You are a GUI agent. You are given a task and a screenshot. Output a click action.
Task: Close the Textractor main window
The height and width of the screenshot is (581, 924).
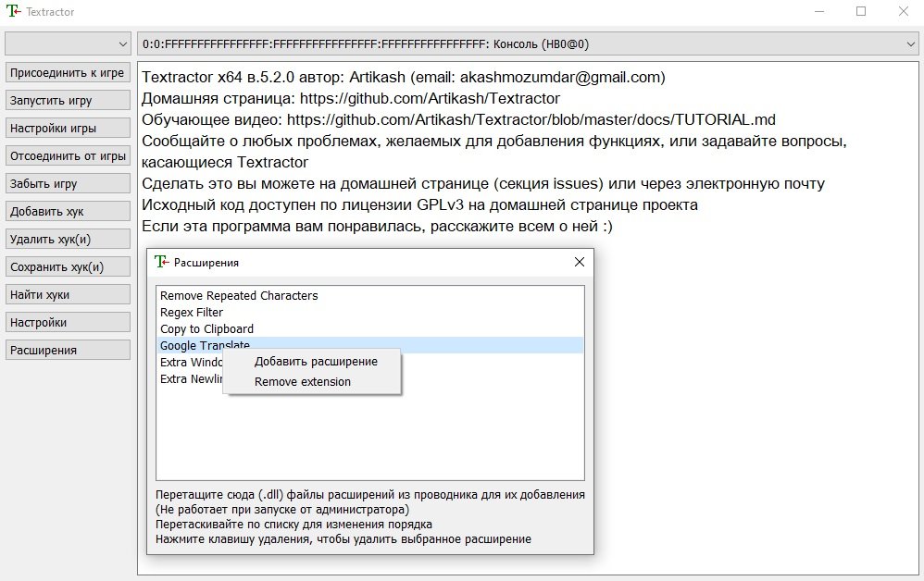click(904, 11)
